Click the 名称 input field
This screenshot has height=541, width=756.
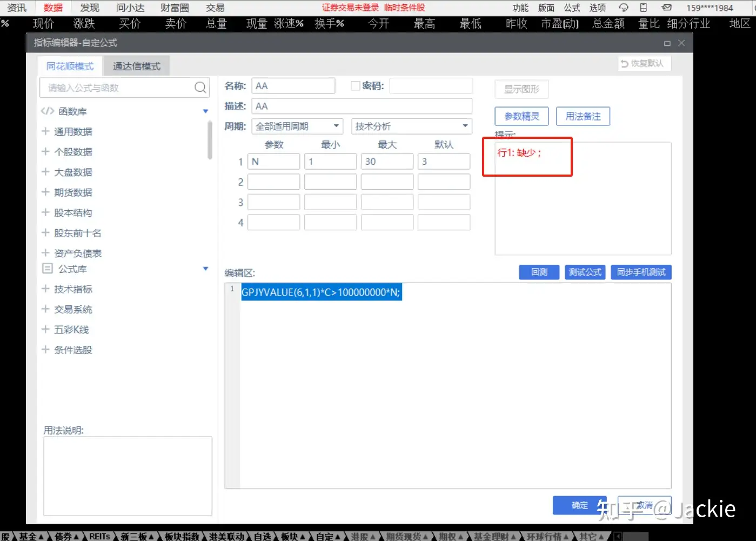coord(293,85)
